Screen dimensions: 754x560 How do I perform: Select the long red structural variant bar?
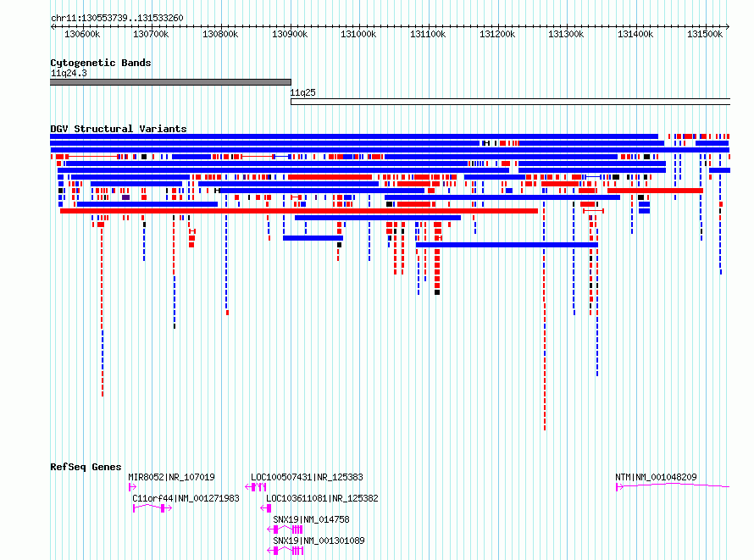click(299, 211)
